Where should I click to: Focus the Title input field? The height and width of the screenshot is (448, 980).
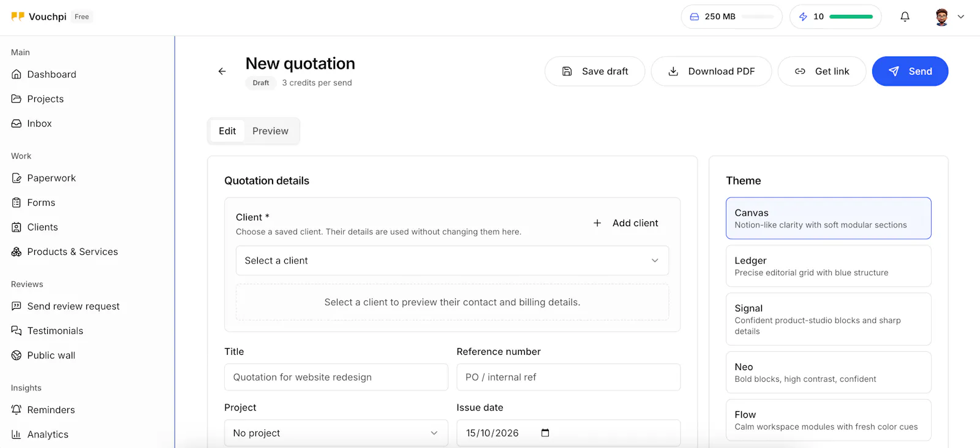coord(336,377)
